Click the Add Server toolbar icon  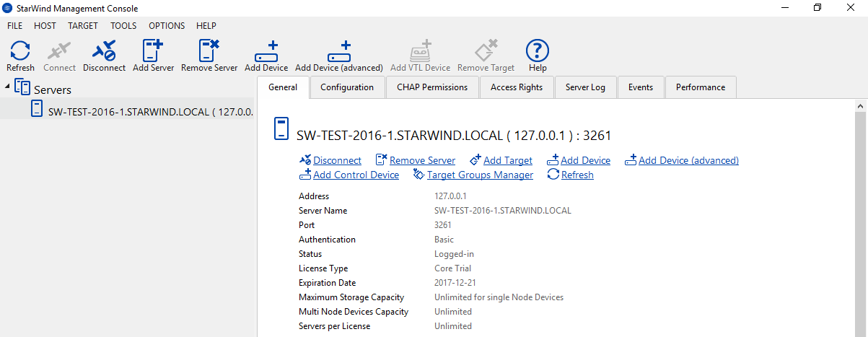click(153, 51)
